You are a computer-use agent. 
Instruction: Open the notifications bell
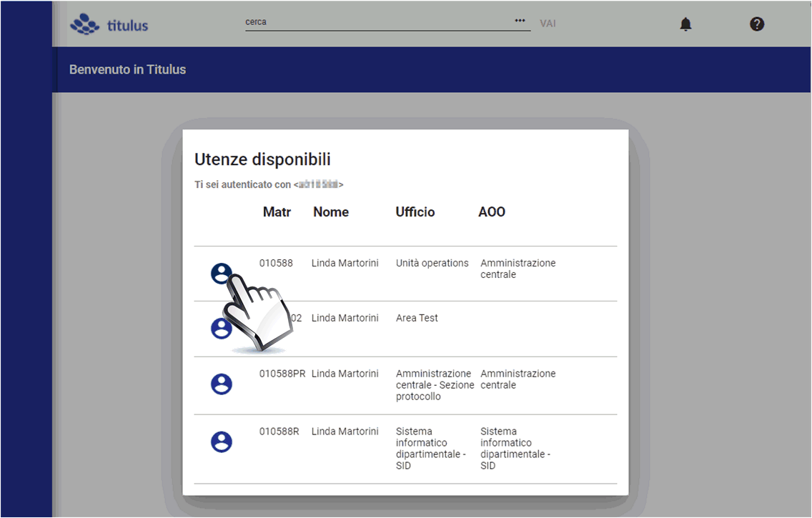pyautogui.click(x=685, y=24)
